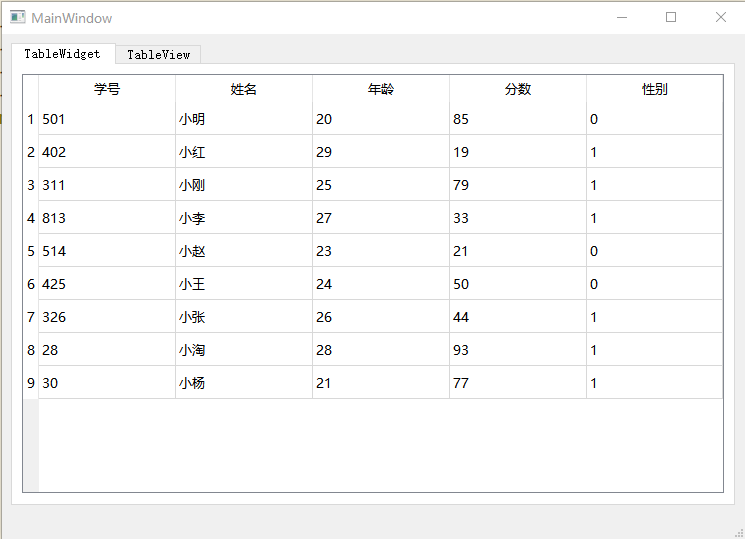This screenshot has height=539, width=745.
Task: Click the MainWindow app icon in title bar
Action: 17,18
